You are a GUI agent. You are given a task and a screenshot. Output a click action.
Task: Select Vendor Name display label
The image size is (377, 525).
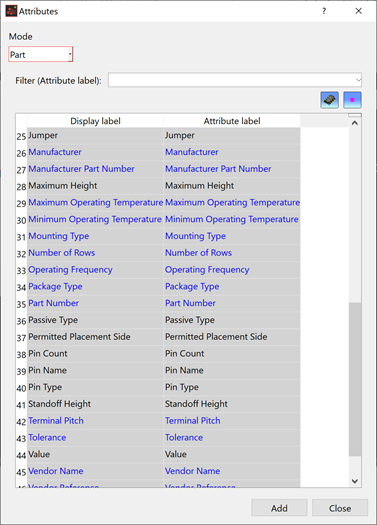(95, 471)
